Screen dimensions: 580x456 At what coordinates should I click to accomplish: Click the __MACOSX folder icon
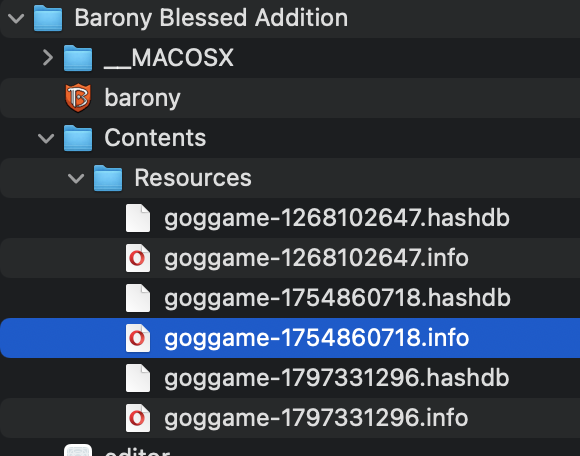(x=78, y=58)
